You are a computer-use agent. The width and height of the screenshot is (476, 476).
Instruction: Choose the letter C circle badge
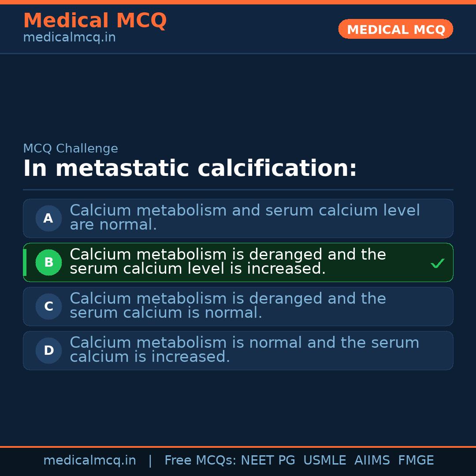[48, 306]
